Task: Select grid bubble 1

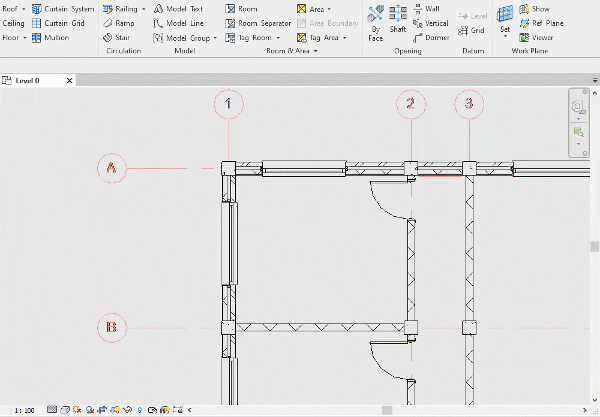Action: (x=228, y=104)
